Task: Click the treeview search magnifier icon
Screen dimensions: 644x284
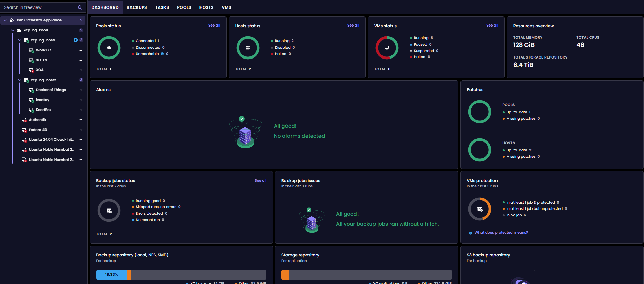Action: click(x=80, y=7)
